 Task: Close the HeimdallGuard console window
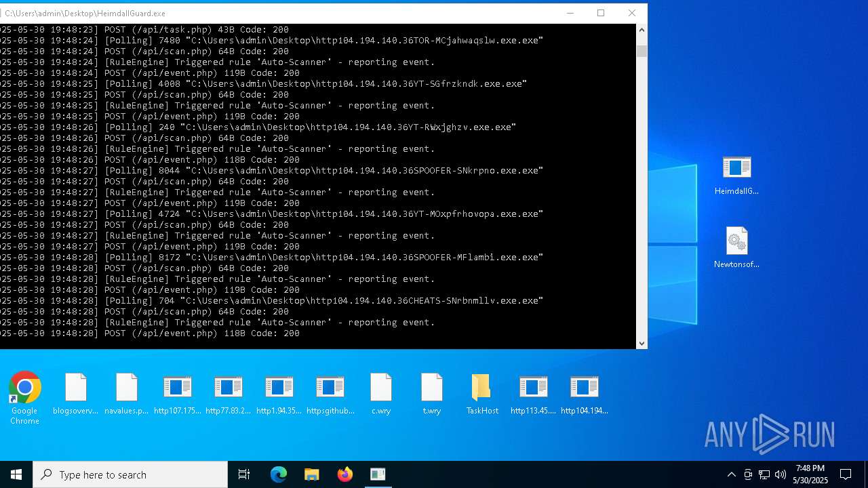(x=632, y=13)
